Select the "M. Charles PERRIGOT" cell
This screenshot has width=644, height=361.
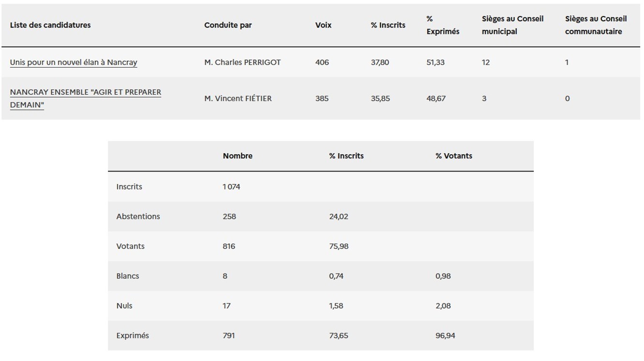point(242,62)
